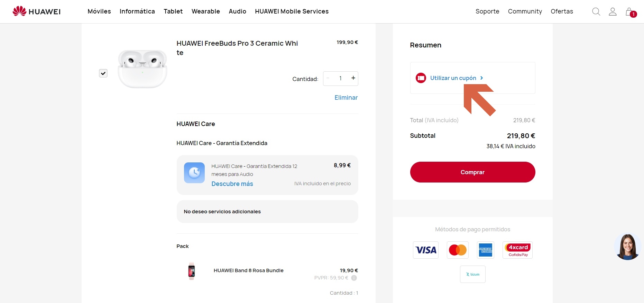This screenshot has height=303, width=644.
Task: Select the Garantía Extendida 12 meses option
Action: point(267,175)
